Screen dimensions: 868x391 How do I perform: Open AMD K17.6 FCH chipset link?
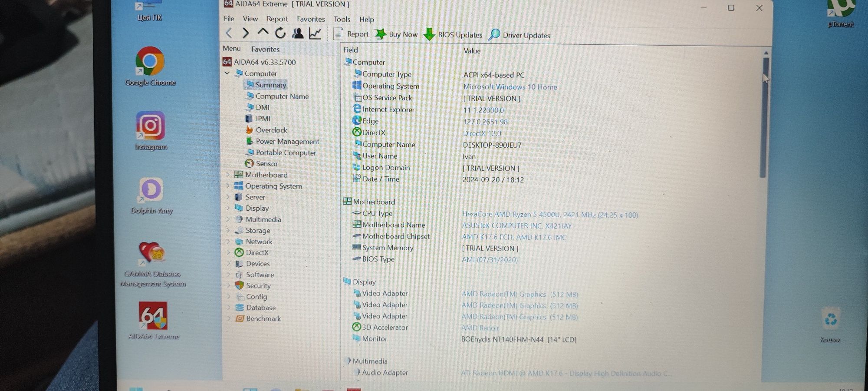pyautogui.click(x=514, y=237)
